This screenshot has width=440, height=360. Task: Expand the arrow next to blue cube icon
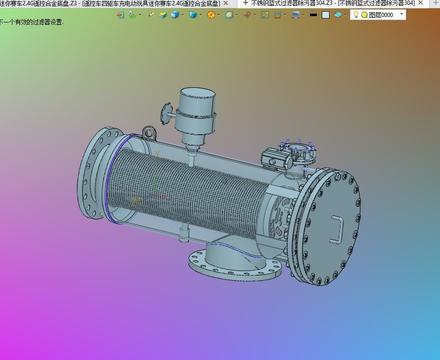(183, 14)
